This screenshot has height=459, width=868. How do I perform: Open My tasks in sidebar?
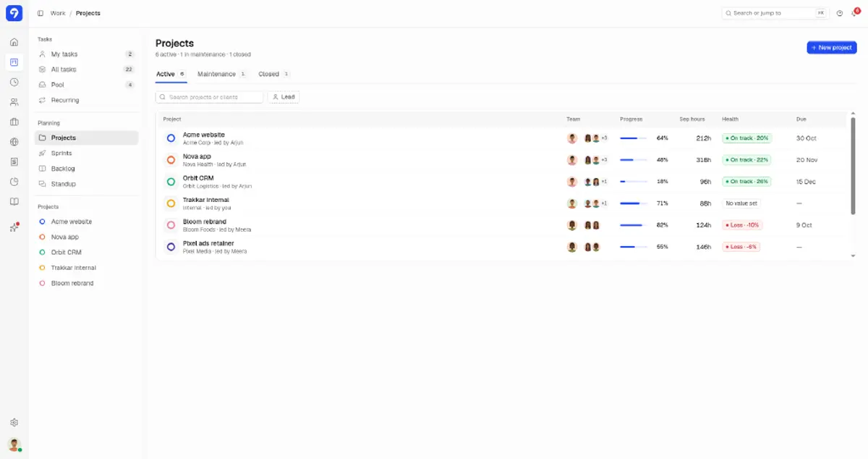pyautogui.click(x=86, y=54)
